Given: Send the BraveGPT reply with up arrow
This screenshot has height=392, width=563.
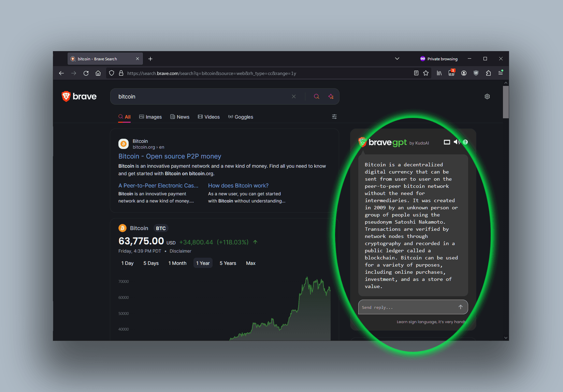Looking at the screenshot, I should [x=461, y=307].
